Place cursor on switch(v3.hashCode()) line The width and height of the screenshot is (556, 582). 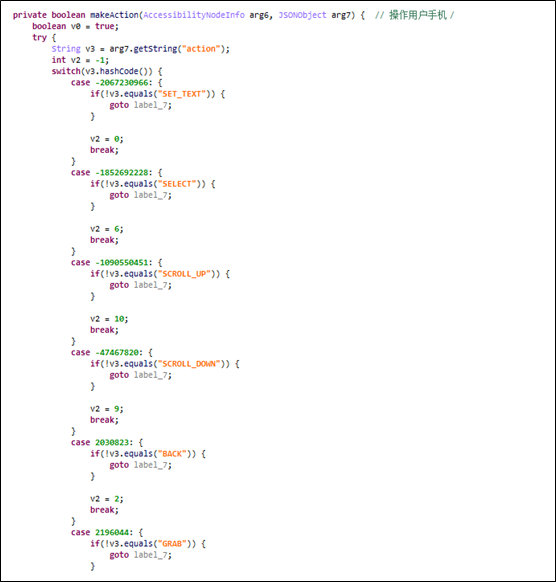point(107,71)
